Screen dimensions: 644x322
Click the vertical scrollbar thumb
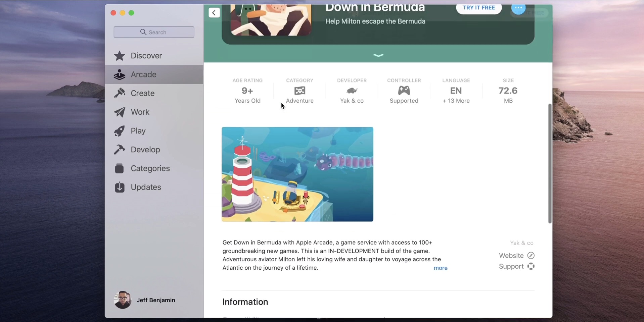click(x=550, y=163)
